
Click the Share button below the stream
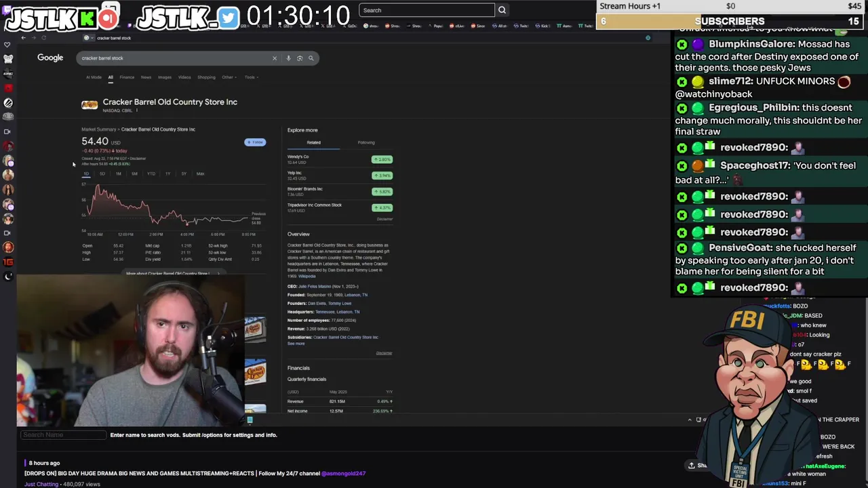tap(697, 465)
